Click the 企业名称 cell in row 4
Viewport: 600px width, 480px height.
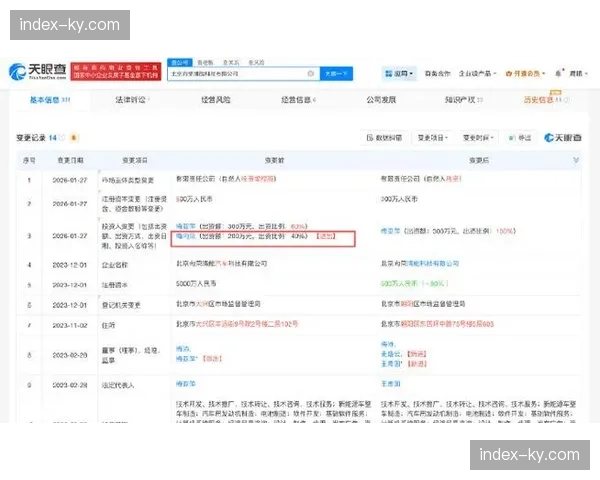(115, 265)
